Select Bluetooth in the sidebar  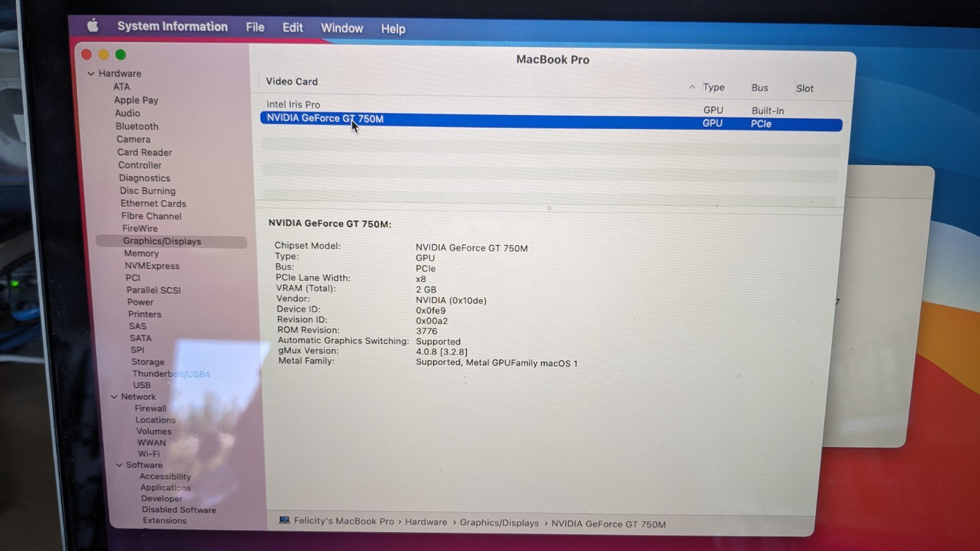point(137,126)
